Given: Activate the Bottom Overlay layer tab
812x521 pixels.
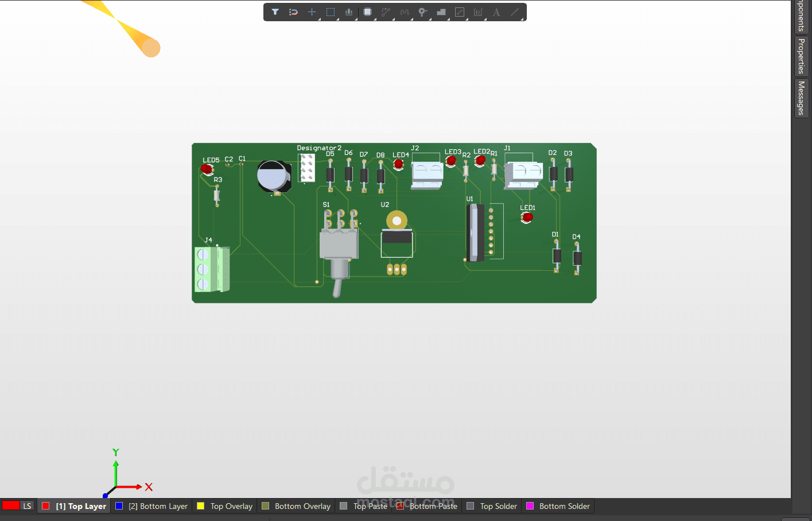Looking at the screenshot, I should click(302, 506).
